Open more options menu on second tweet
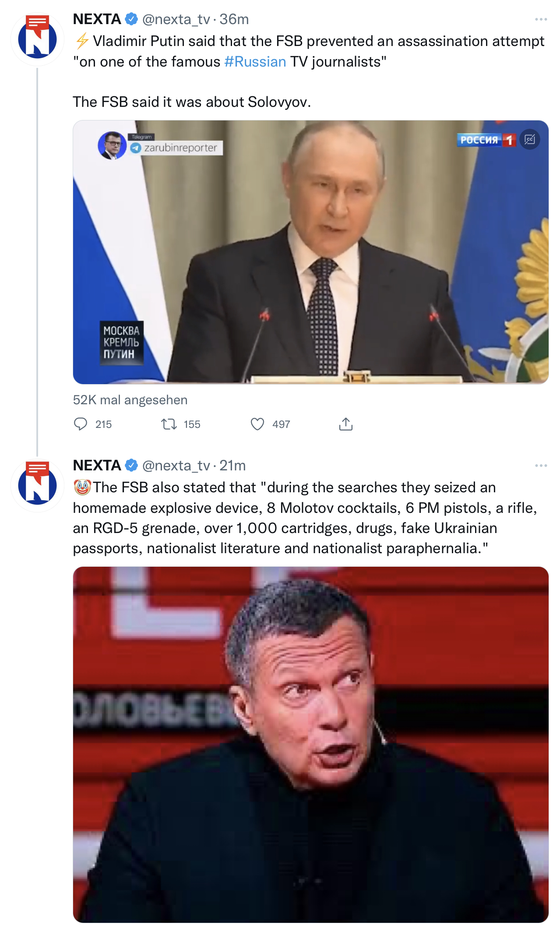This screenshot has width=560, height=925. pyautogui.click(x=541, y=465)
